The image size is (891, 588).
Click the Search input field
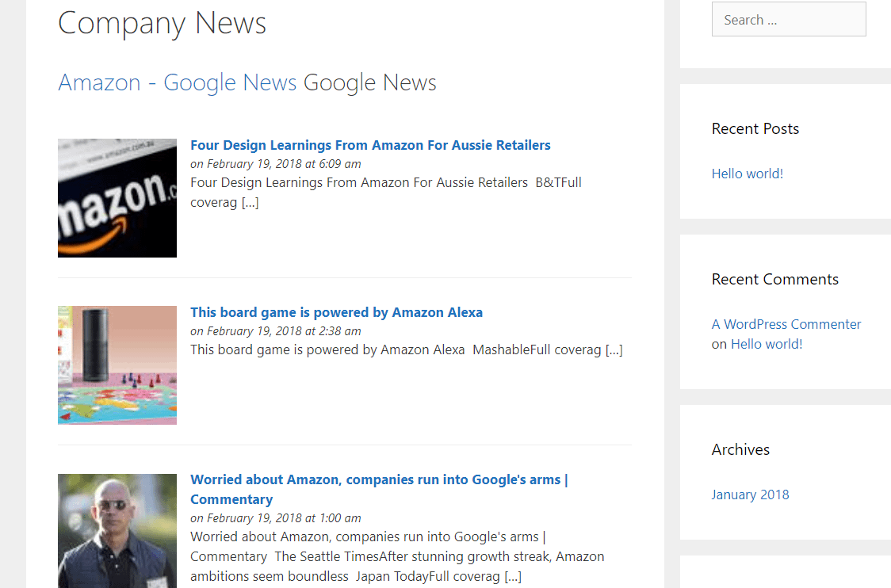[x=788, y=20]
